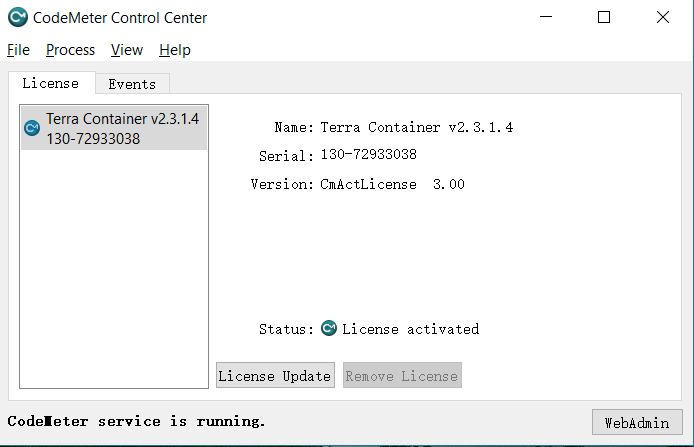Screen dimensions: 694x447
Task: Switch to the License tab
Action: point(51,83)
